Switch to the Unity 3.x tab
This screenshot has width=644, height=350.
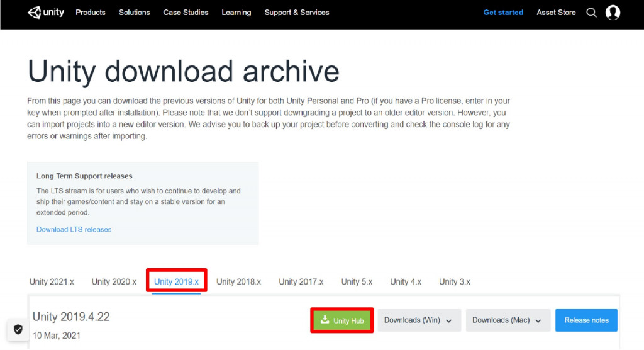[455, 282]
